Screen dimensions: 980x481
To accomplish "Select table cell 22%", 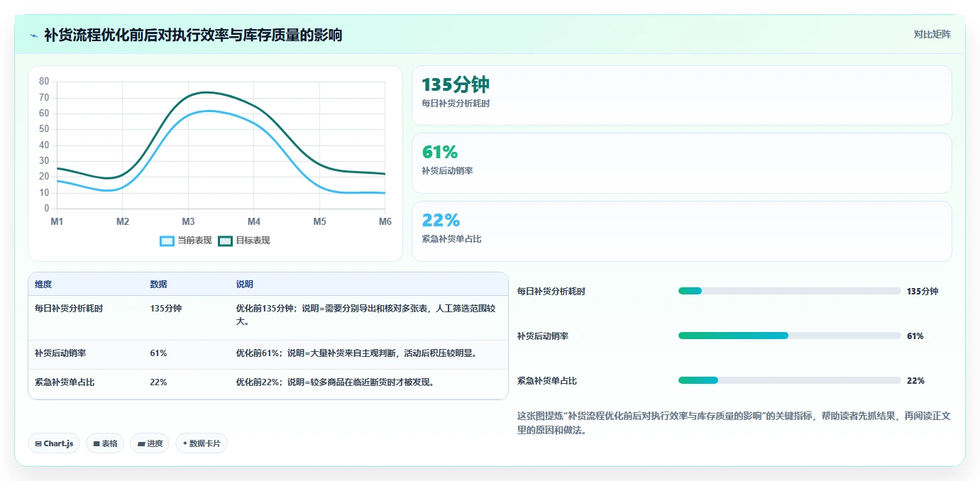I will click(x=158, y=382).
